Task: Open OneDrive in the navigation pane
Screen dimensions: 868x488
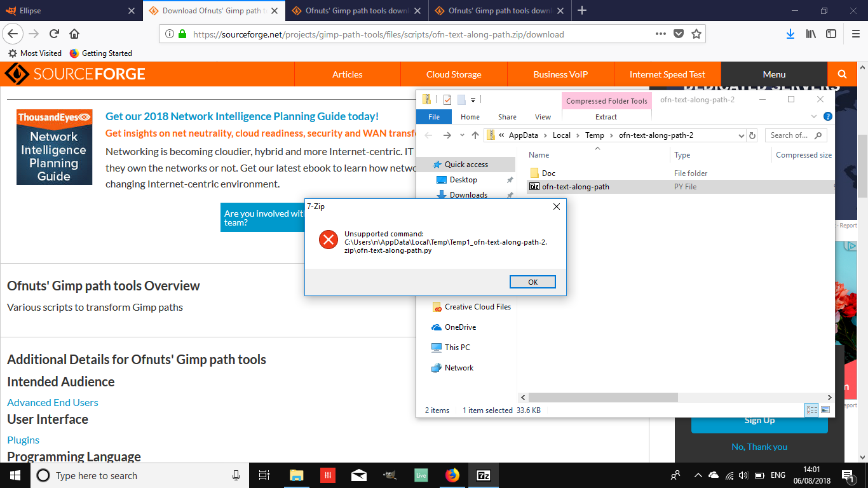Action: pos(460,327)
